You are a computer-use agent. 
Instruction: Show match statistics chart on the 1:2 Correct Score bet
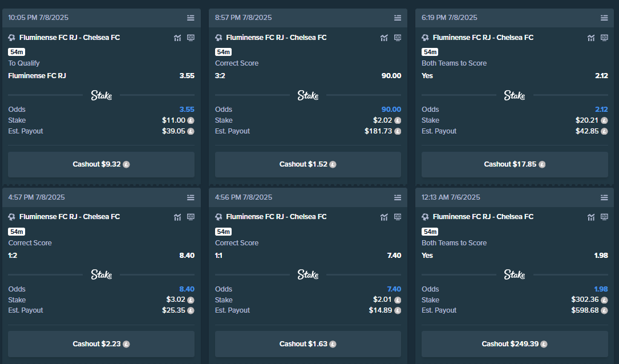[177, 217]
